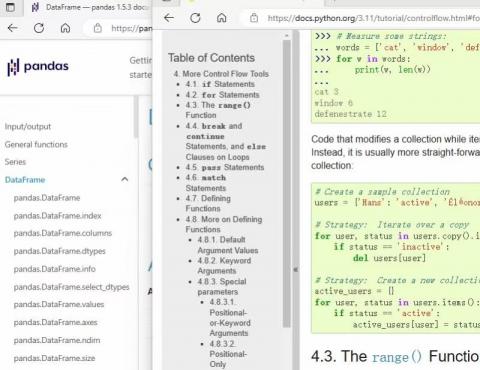Open pandas.DataFrame.values page

pos(59,304)
